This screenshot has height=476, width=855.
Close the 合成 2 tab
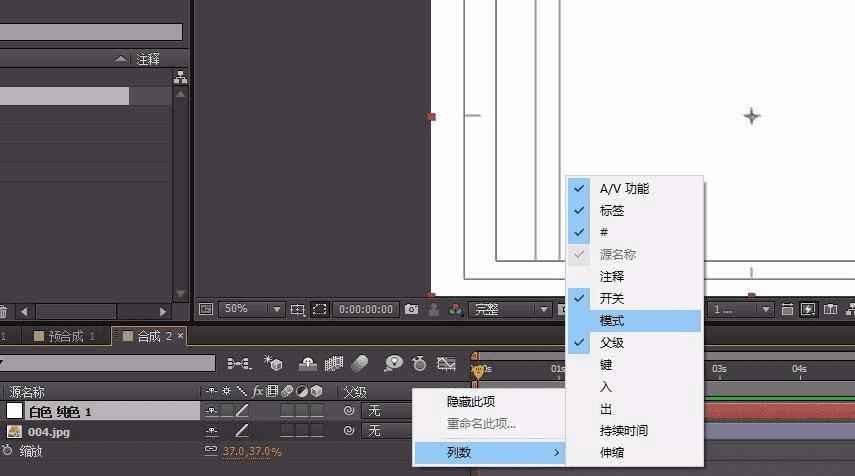coord(180,335)
